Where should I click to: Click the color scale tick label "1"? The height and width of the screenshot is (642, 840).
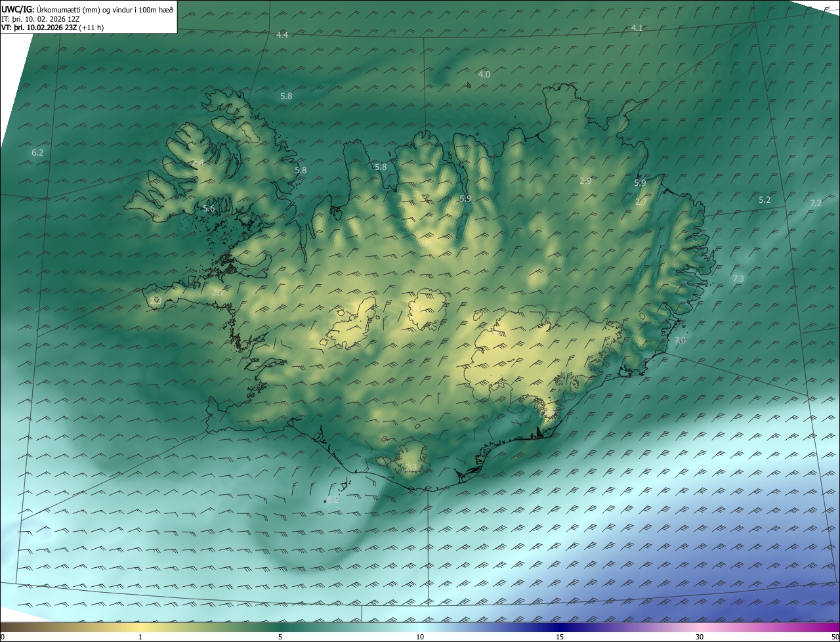(x=140, y=637)
